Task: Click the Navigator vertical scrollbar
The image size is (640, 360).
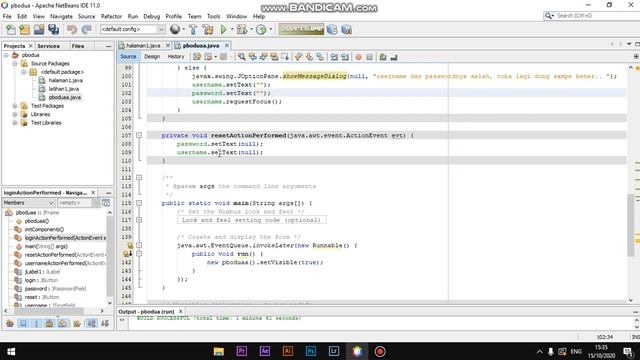Action: click(109, 257)
